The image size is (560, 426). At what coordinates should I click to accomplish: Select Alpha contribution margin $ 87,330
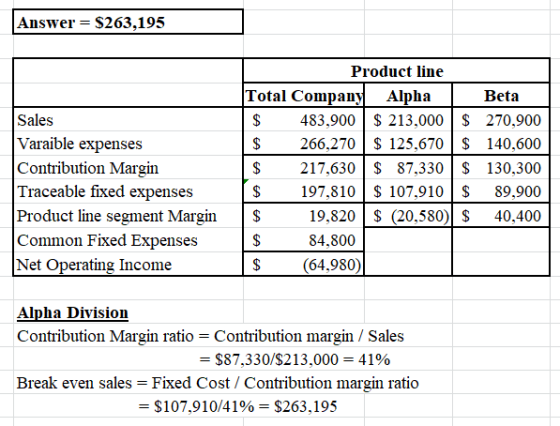point(408,168)
